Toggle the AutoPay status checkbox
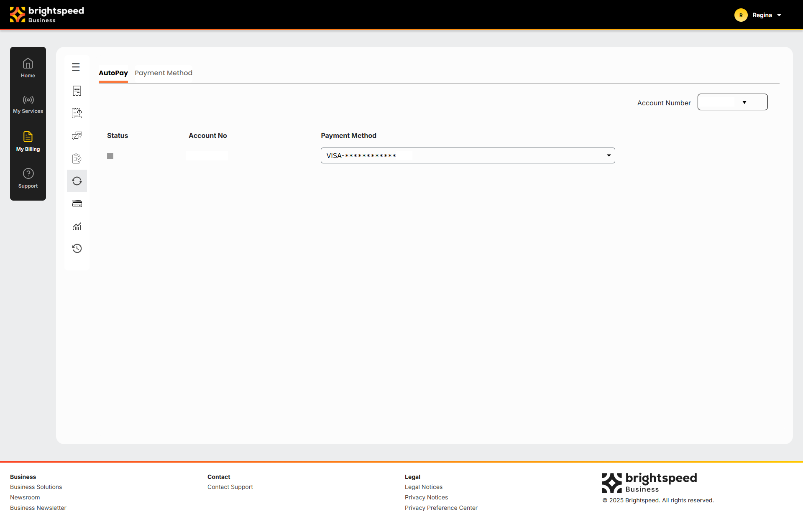 click(110, 156)
